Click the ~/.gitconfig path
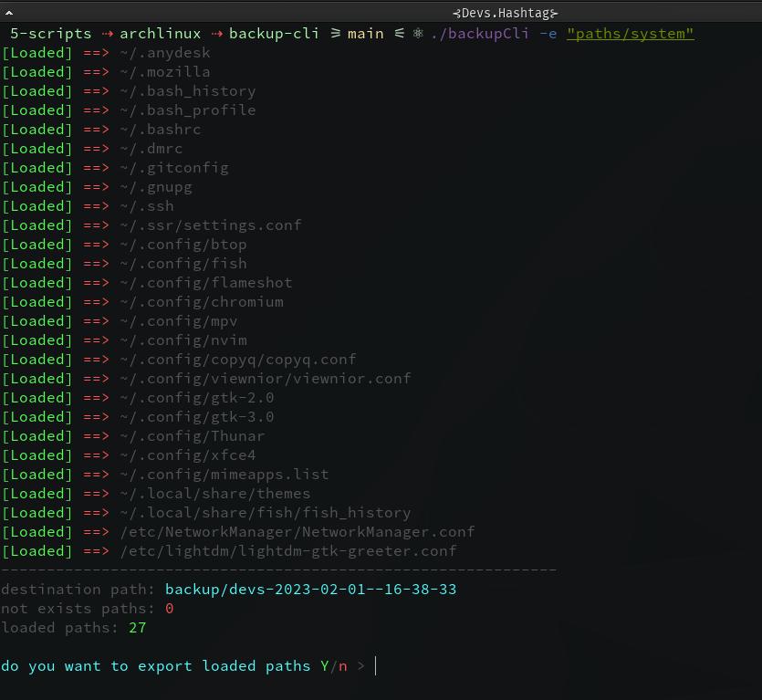The height and width of the screenshot is (700, 762). (174, 168)
